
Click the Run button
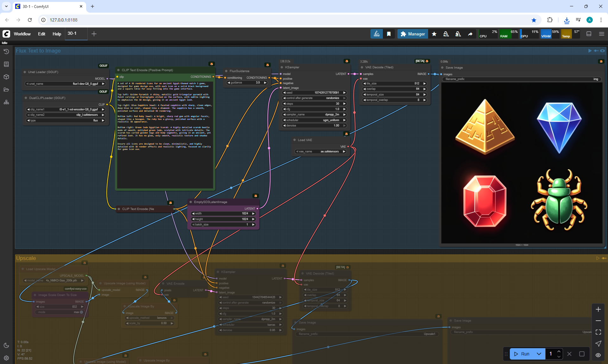click(522, 354)
